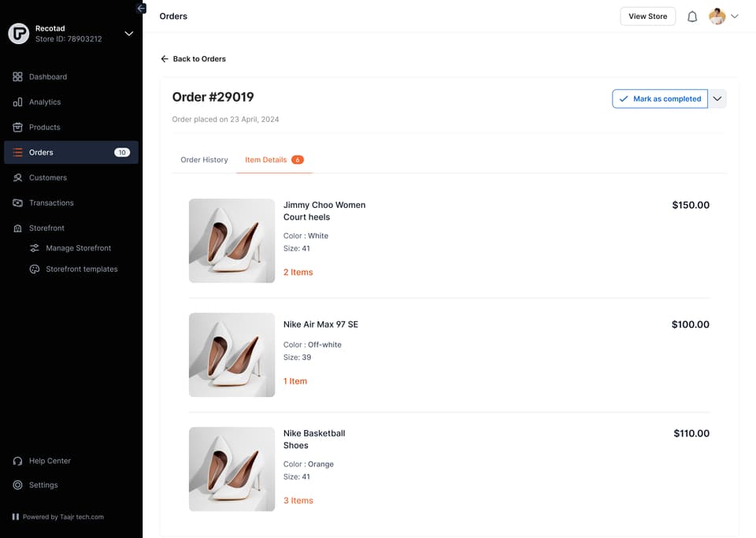Switch to the Order History tab
Viewport: 756px width, 538px height.
[204, 160]
